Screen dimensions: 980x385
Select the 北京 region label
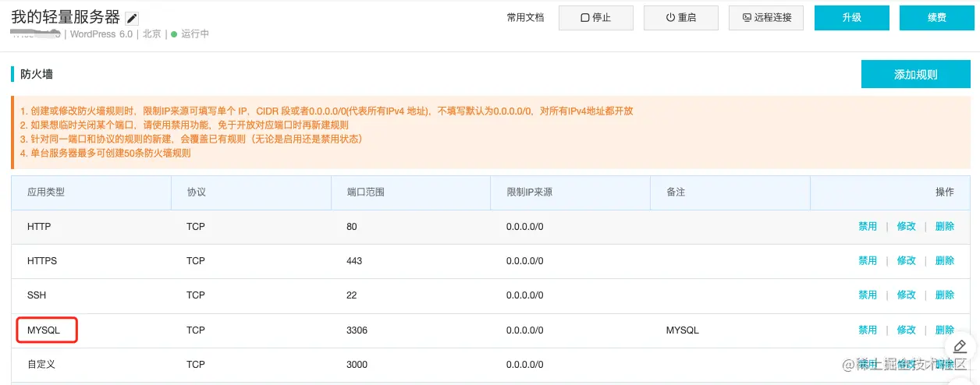pos(152,34)
